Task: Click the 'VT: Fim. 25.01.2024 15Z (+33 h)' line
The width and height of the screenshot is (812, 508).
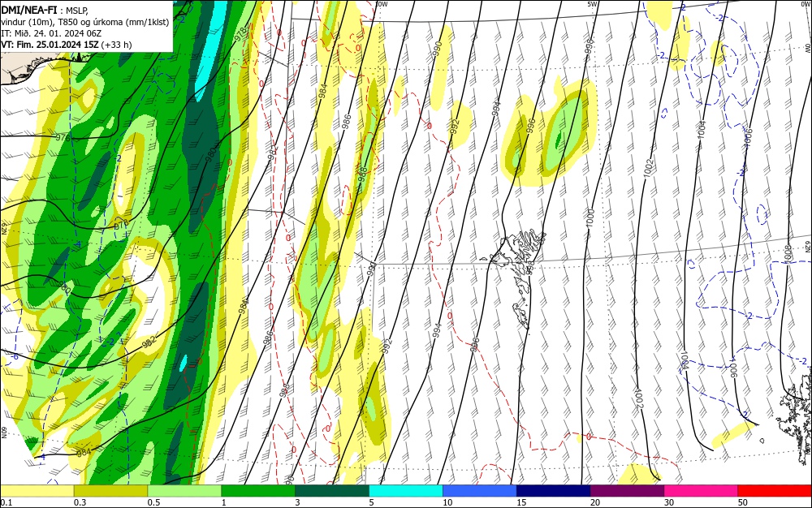Action: pos(67,45)
